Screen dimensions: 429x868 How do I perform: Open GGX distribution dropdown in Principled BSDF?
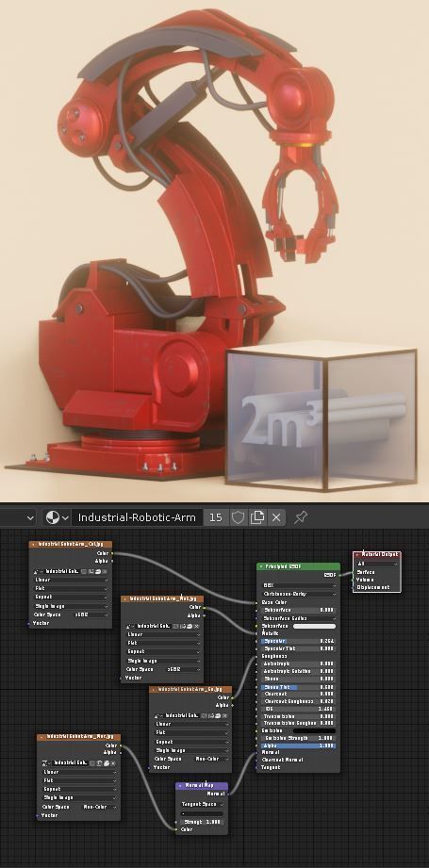click(x=299, y=585)
